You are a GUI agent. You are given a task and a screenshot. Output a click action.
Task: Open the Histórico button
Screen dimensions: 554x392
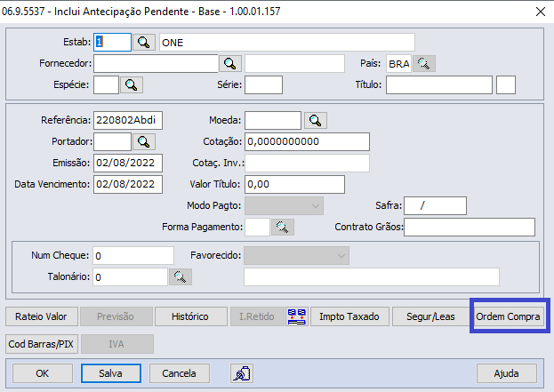coord(190,316)
